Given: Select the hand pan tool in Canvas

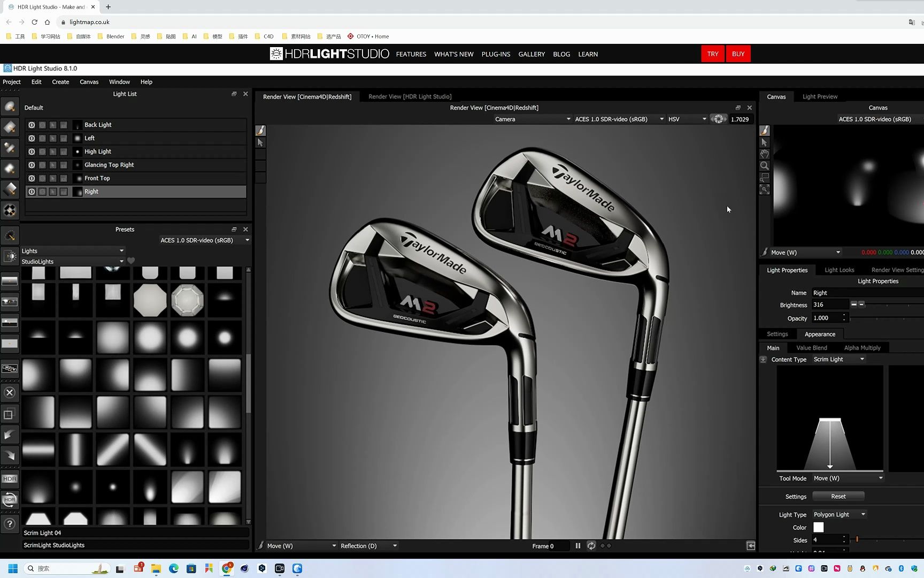Looking at the screenshot, I should (x=765, y=154).
